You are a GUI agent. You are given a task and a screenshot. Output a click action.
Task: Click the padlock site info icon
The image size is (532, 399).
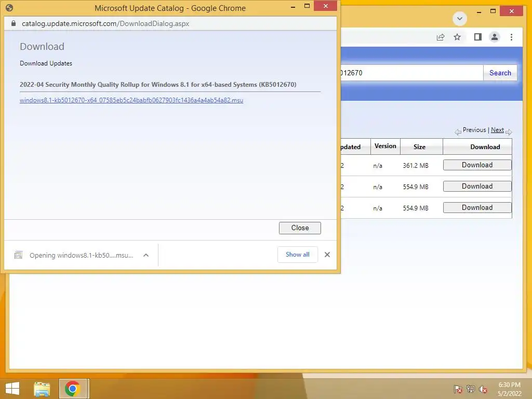point(14,23)
